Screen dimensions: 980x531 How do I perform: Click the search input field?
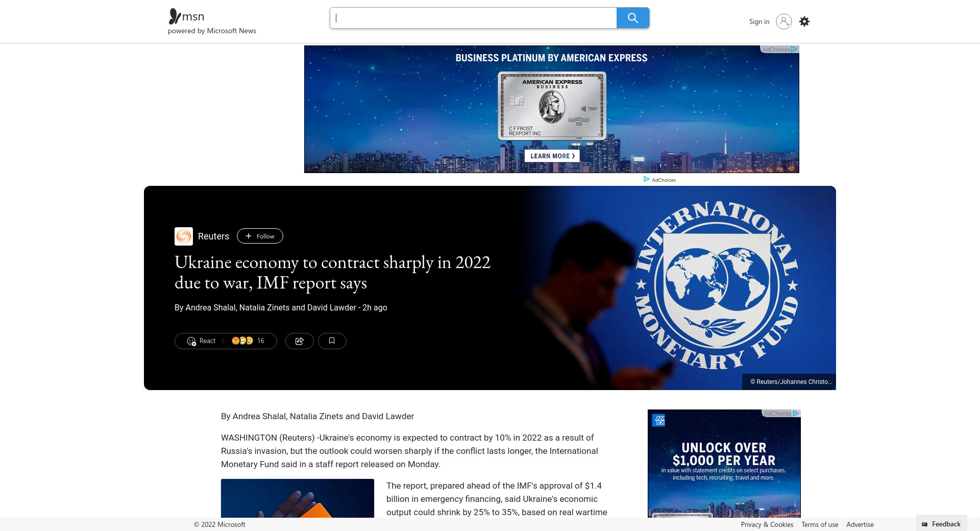tap(473, 18)
